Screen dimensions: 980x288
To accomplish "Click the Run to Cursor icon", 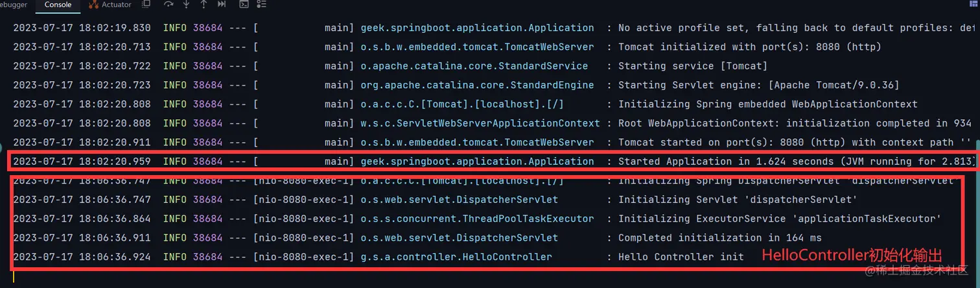I will coord(222,5).
